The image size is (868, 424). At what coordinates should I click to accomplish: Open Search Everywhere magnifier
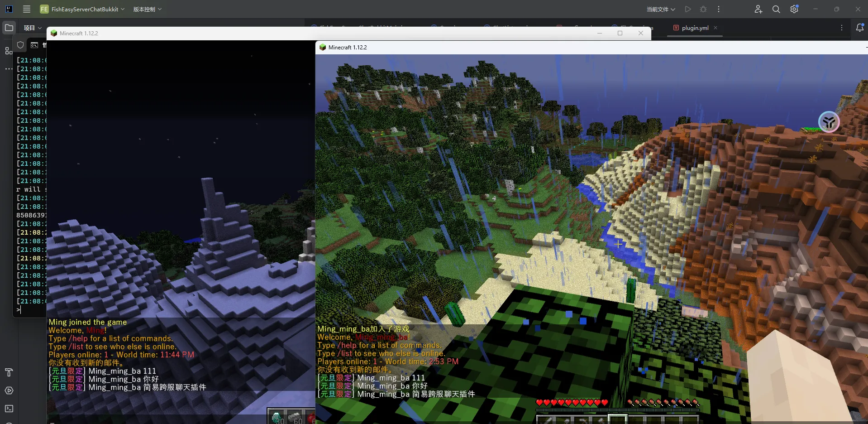point(776,9)
